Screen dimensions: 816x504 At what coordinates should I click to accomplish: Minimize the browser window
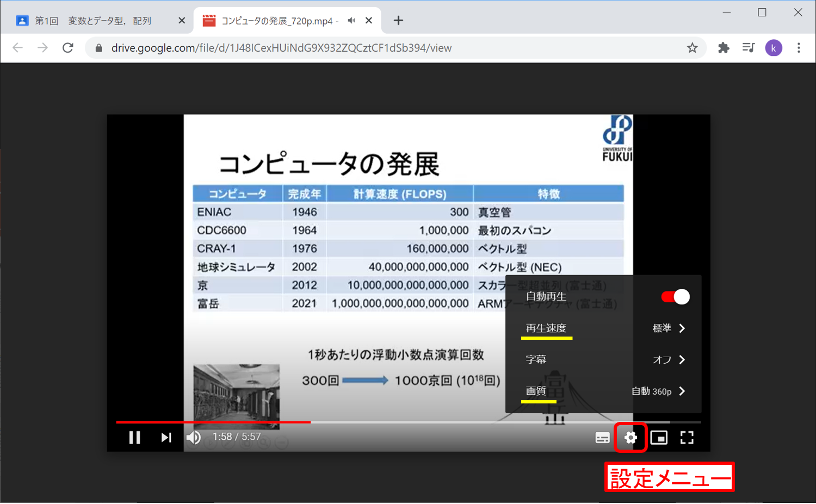tap(726, 12)
